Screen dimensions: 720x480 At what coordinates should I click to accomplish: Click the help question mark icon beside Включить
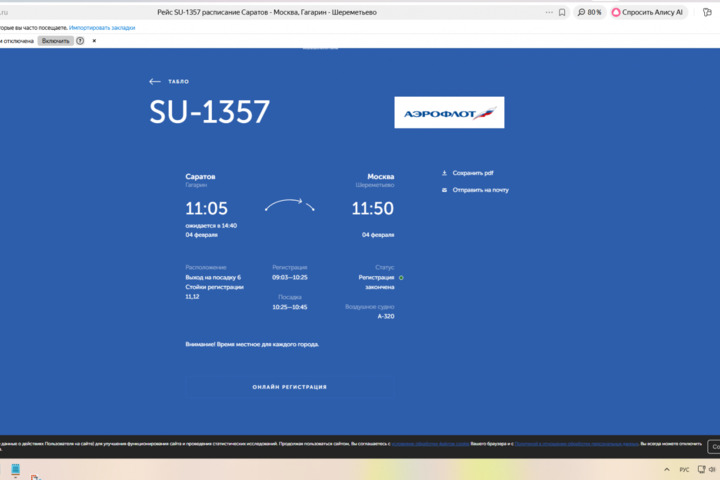pos(80,41)
